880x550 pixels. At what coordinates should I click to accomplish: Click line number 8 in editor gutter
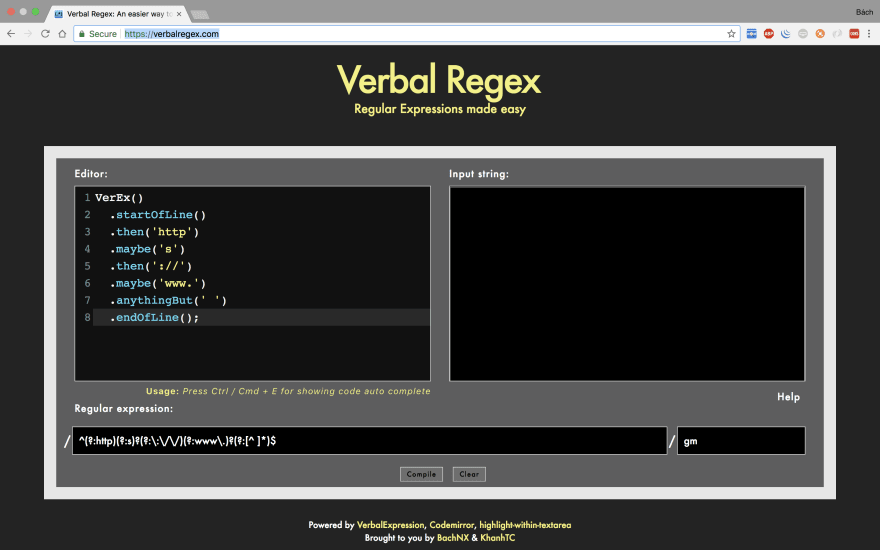click(x=88, y=318)
